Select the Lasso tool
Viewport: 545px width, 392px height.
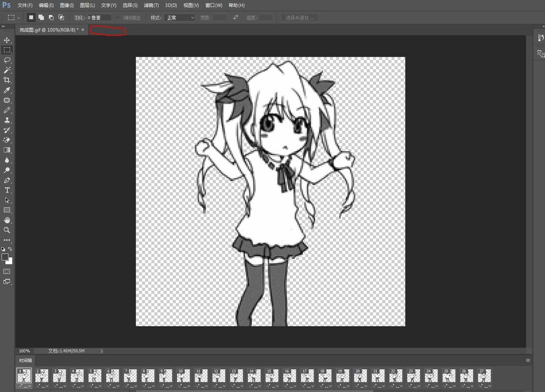pos(7,60)
